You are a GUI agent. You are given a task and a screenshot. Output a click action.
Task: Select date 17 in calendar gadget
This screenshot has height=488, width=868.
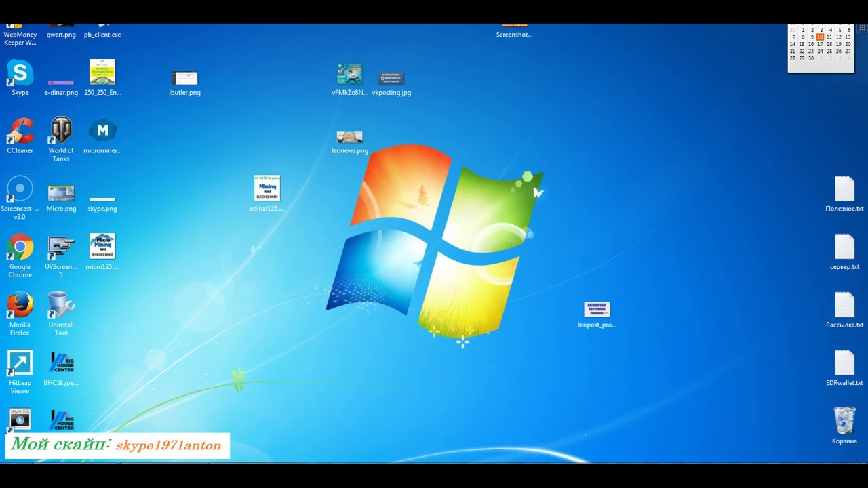coord(820,44)
